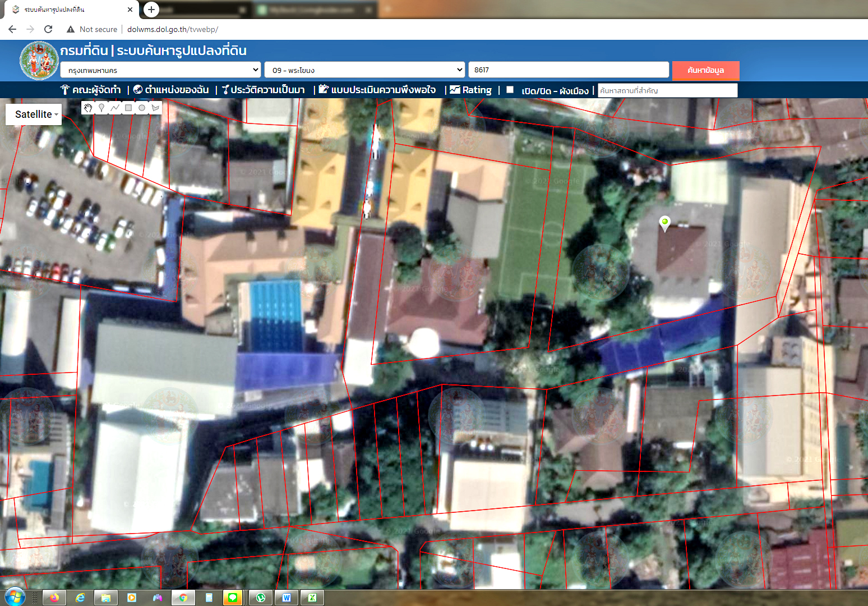The image size is (868, 606).
Task: Open Microsoft Word from the taskbar
Action: [x=287, y=598]
